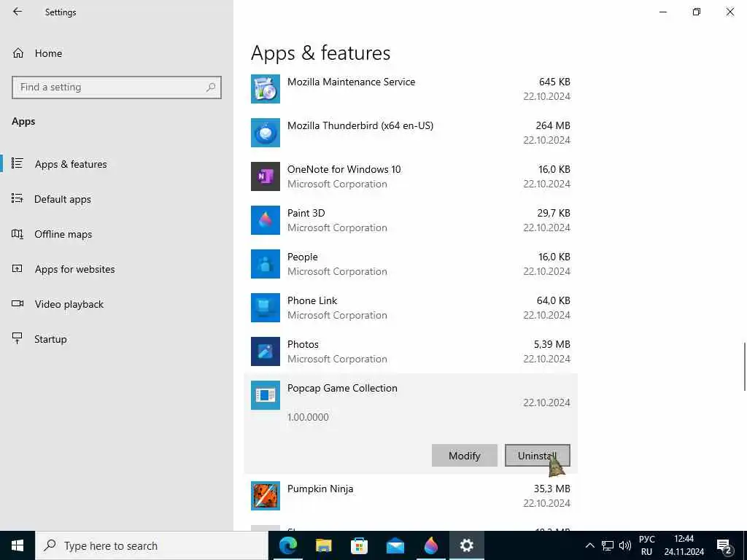747x560 pixels.
Task: Select the Photos app entry name
Action: (x=303, y=344)
